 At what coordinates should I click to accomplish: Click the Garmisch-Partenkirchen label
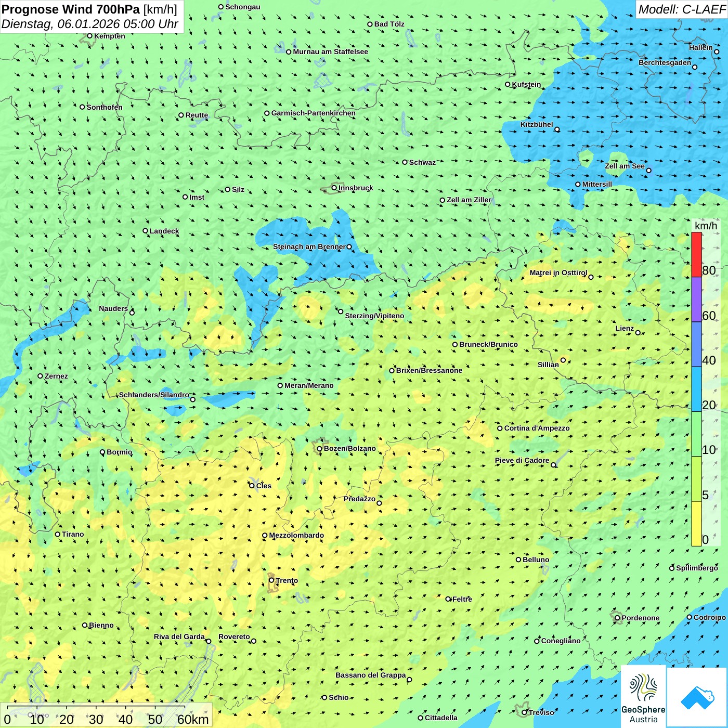point(313,113)
